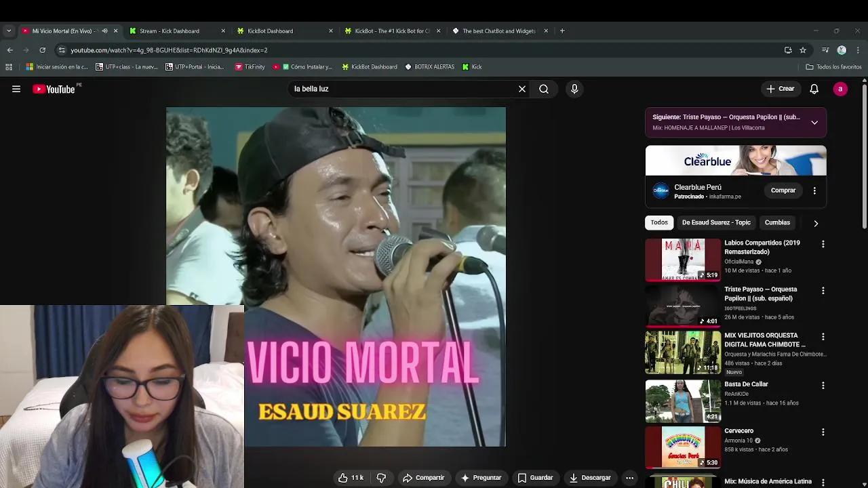
Task: Open the three-dot menu on Labios Compartidos
Action: tap(823, 243)
